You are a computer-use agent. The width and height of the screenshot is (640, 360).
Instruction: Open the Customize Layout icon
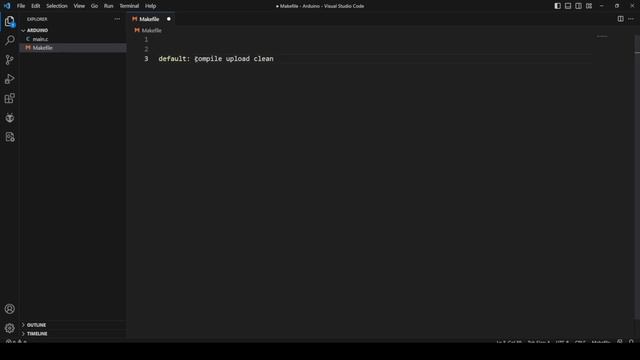point(589,6)
